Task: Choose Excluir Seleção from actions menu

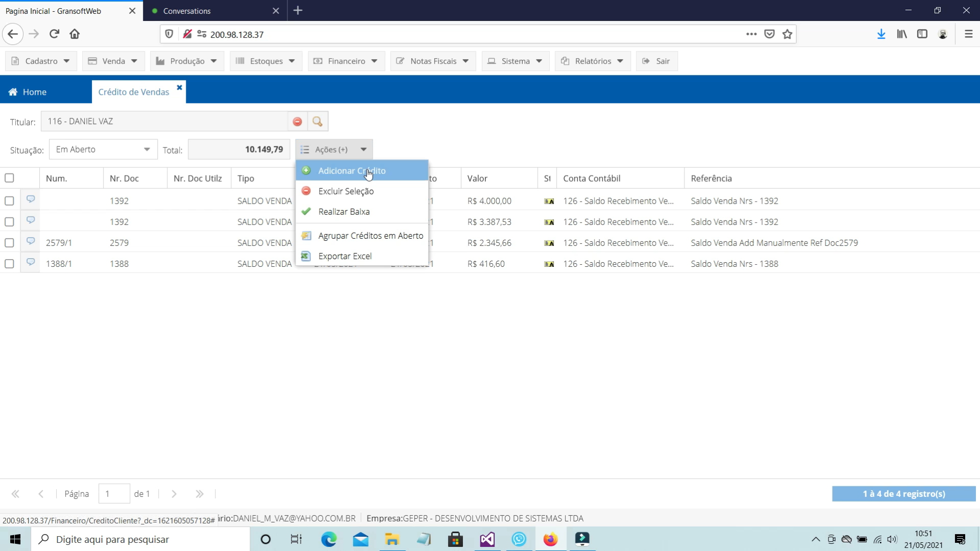Action: (x=362, y=191)
